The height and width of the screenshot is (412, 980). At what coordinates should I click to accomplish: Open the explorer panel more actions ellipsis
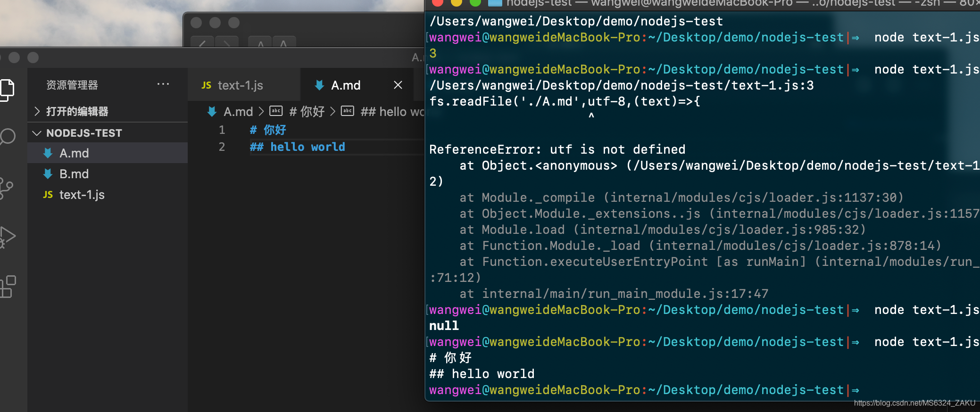[163, 84]
